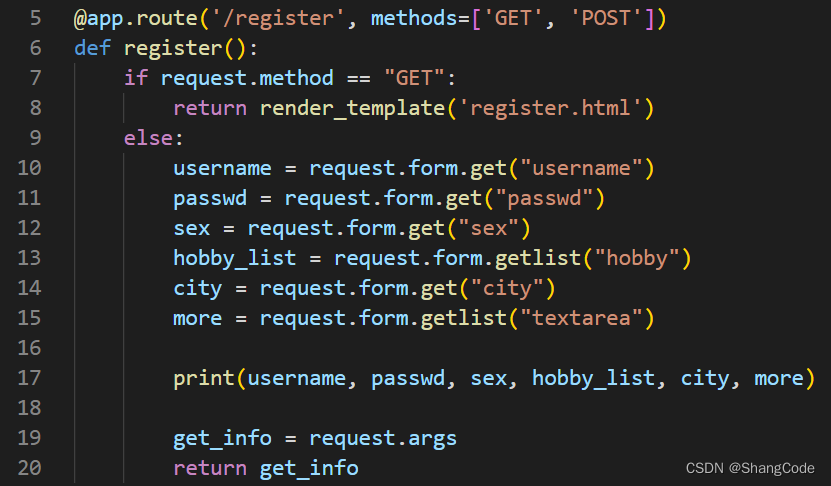Click line number 9 in the gutter

36,138
